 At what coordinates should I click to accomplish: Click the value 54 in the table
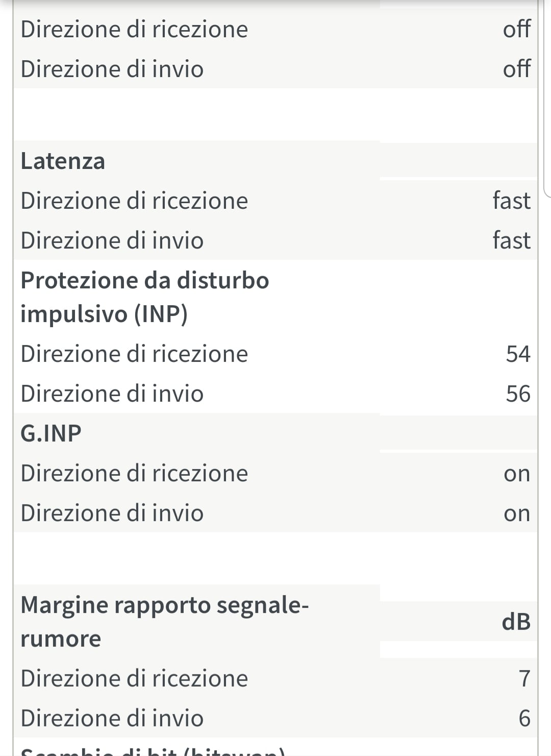pos(518,354)
